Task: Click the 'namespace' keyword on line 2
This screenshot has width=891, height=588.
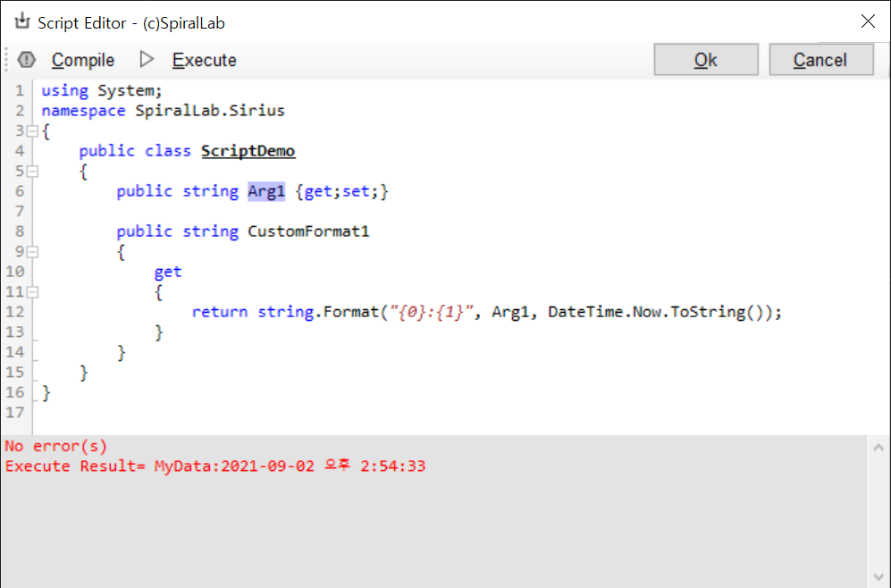Action: pyautogui.click(x=83, y=111)
